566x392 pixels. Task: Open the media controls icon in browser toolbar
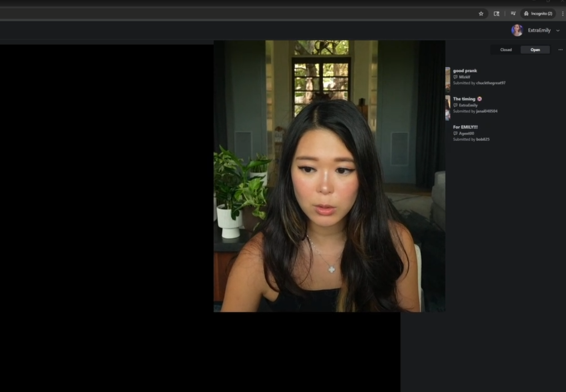coord(513,14)
